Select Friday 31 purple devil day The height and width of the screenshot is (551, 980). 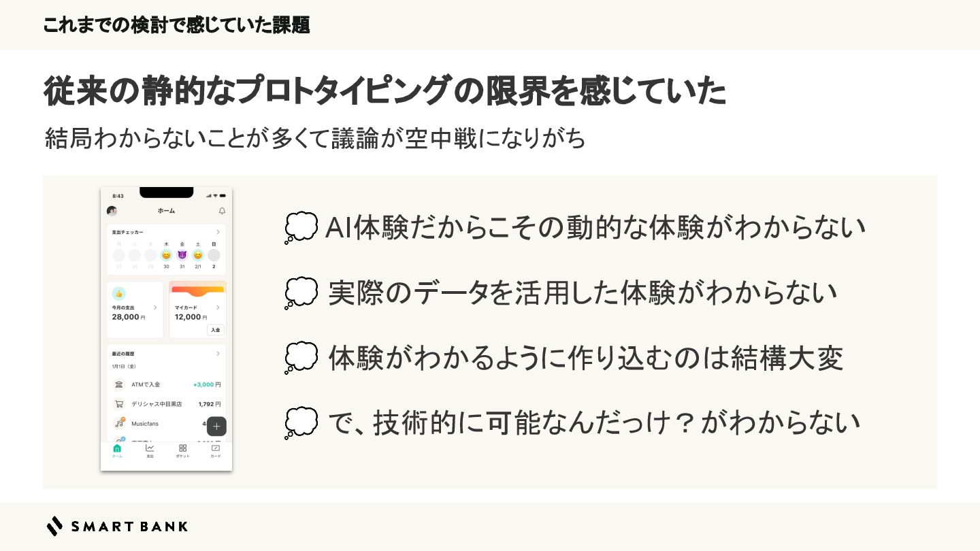pos(182,255)
